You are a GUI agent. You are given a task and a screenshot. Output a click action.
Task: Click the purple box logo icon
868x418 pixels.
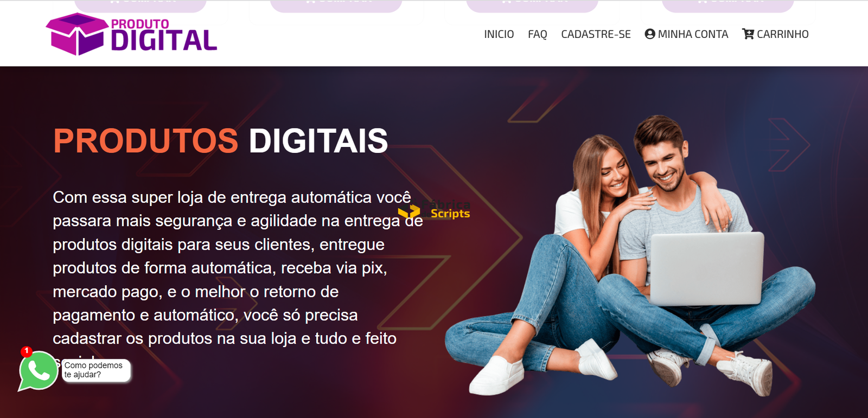coord(76,34)
